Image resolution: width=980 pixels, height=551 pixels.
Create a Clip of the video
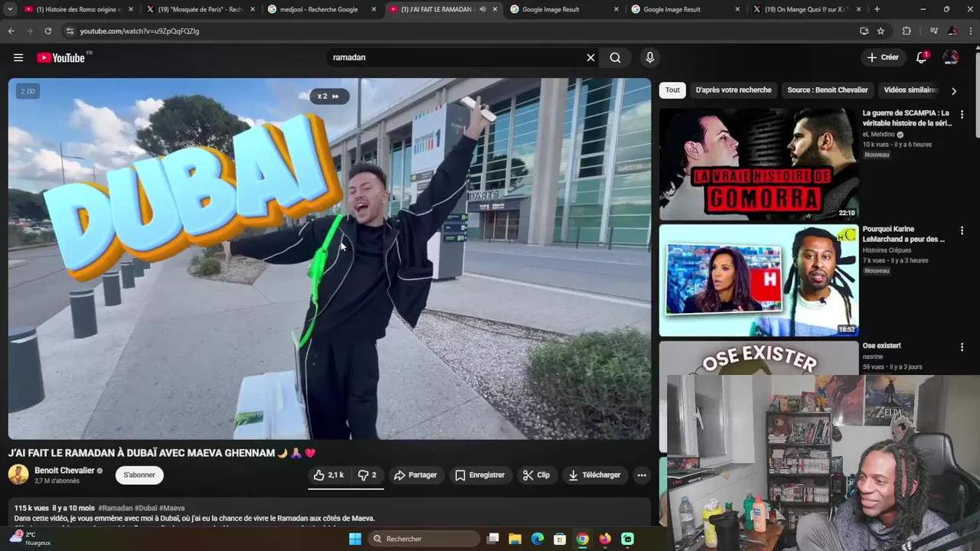[536, 475]
